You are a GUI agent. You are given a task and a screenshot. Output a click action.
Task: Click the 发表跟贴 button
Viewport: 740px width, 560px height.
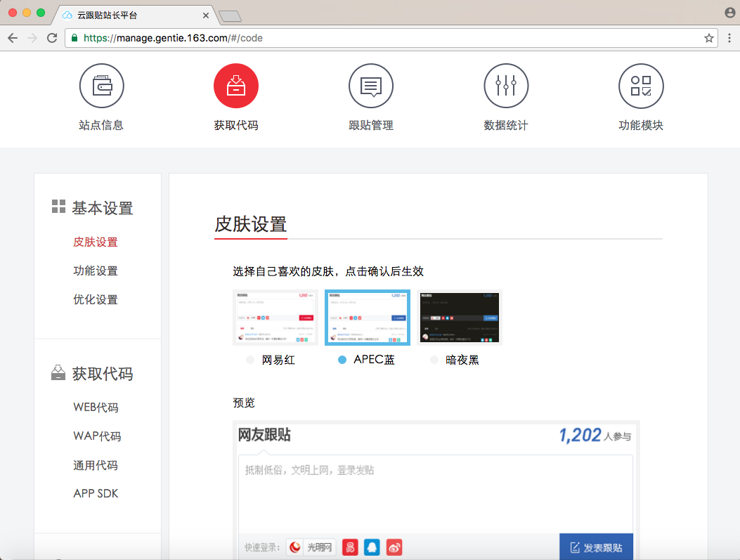(x=596, y=547)
